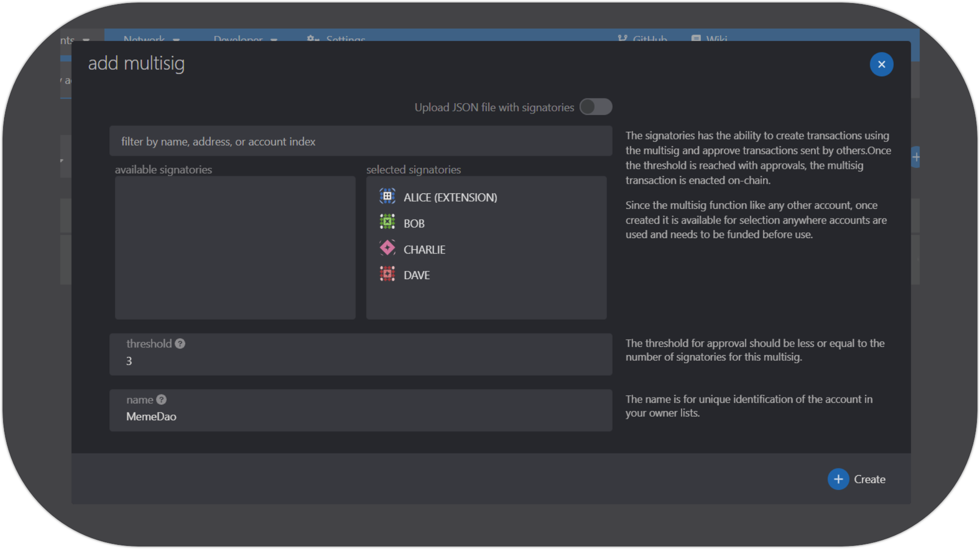
Task: Click ALICE (EXTENSION) identicon icon
Action: click(387, 197)
